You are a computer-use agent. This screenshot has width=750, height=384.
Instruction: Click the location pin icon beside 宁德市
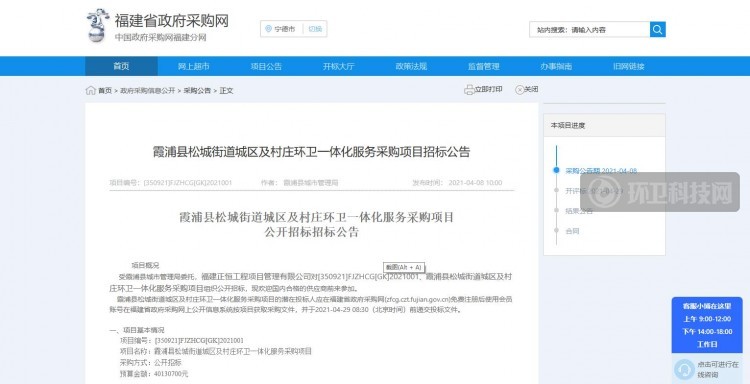[268, 29]
